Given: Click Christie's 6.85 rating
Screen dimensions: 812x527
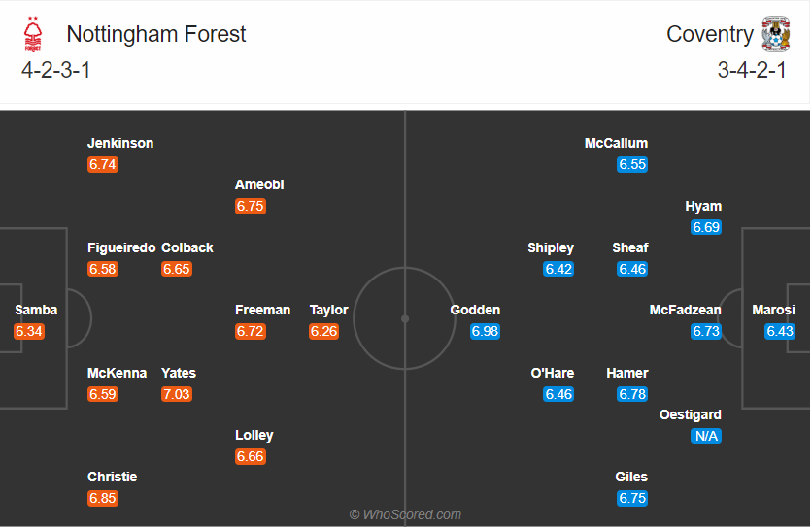Looking at the screenshot, I should [x=103, y=498].
